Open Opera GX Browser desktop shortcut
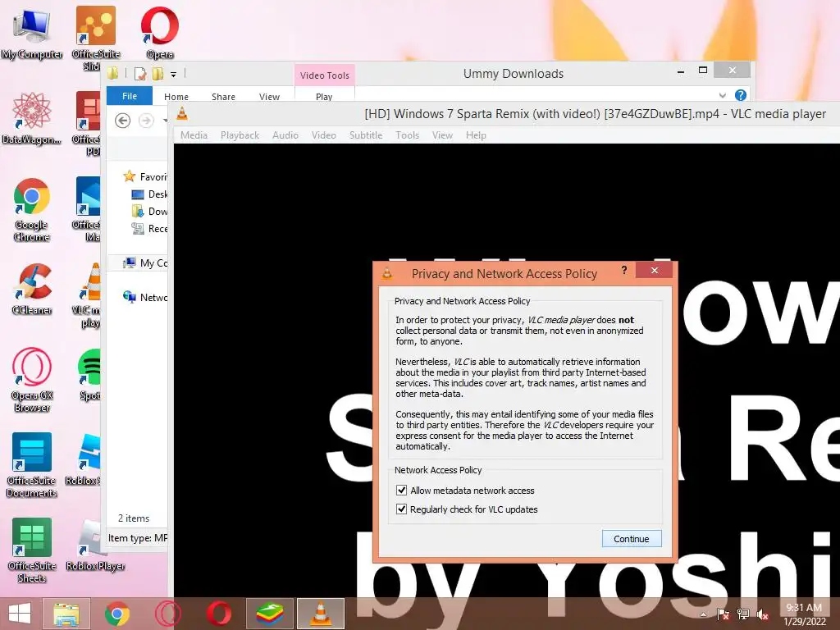This screenshot has height=630, width=840. click(x=32, y=380)
